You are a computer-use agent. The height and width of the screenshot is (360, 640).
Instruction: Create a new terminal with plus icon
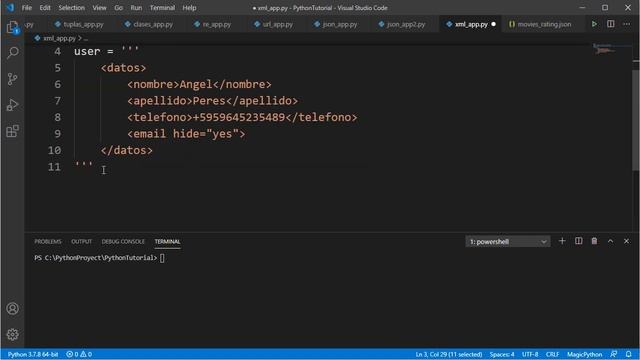562,241
